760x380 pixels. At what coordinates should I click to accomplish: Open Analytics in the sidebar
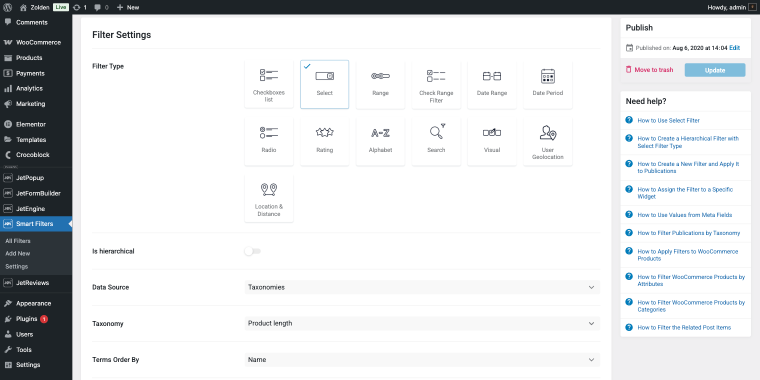pos(36,88)
